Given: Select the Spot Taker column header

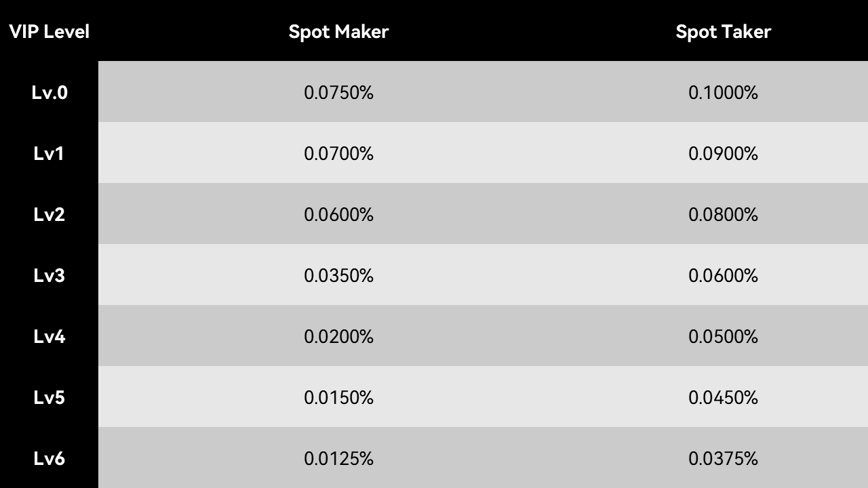Looking at the screenshot, I should 723,31.
